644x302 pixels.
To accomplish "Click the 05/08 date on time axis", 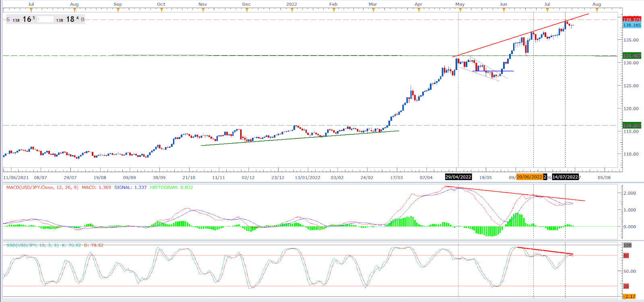I will pyautogui.click(x=604, y=177).
